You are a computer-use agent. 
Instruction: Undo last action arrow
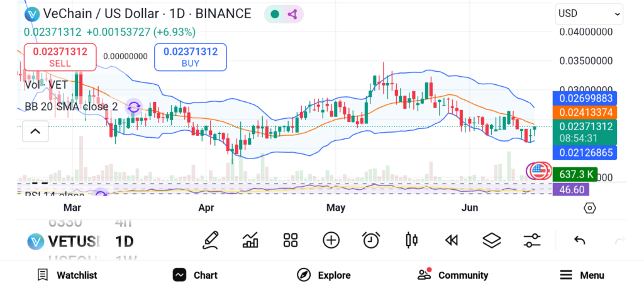pyautogui.click(x=579, y=240)
